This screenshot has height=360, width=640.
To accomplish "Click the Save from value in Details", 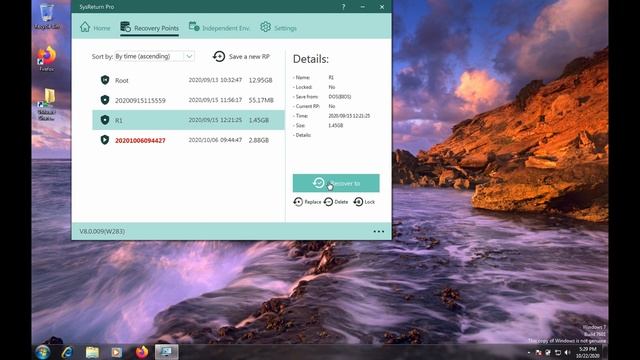I will 340,97.
